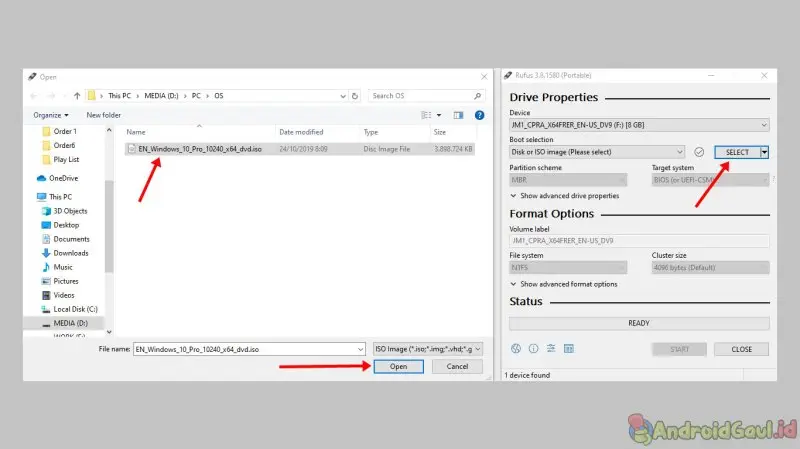Click the READY status progress bar

pos(639,323)
